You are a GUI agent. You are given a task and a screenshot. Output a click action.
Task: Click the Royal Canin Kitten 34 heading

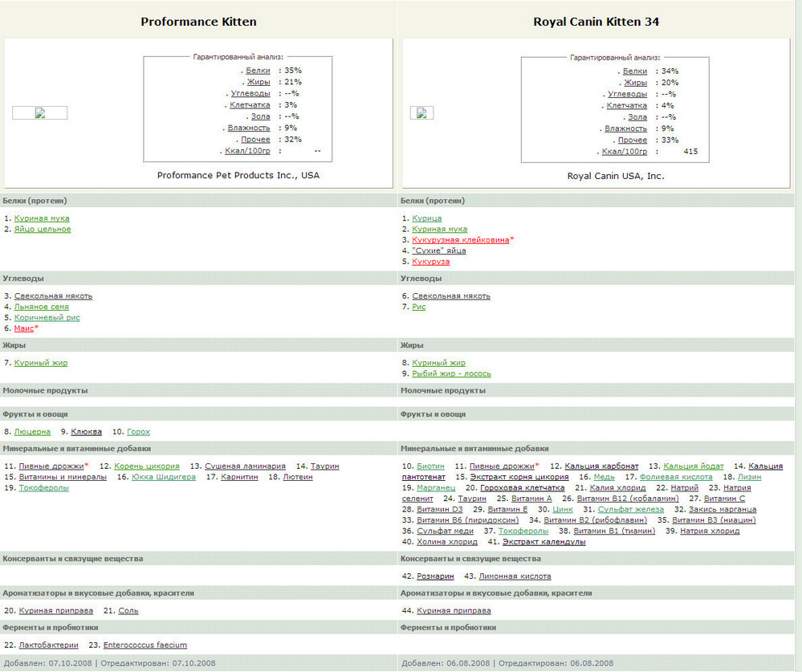click(596, 22)
